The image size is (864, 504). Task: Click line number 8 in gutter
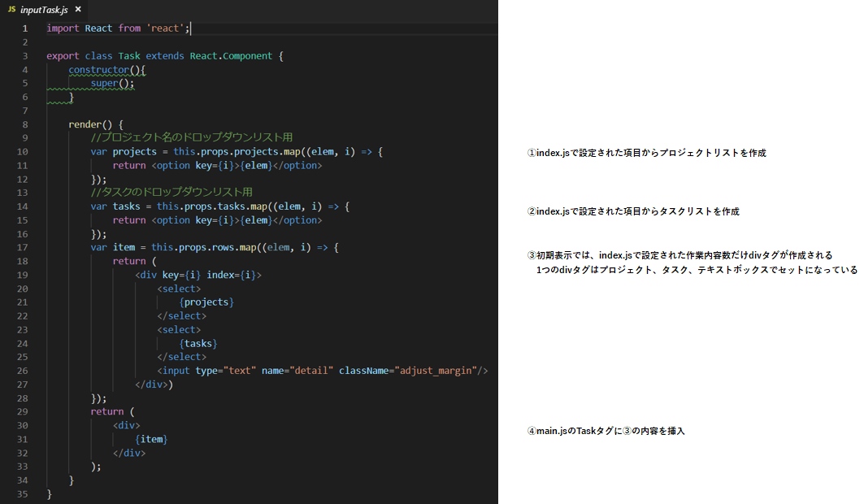pos(25,124)
